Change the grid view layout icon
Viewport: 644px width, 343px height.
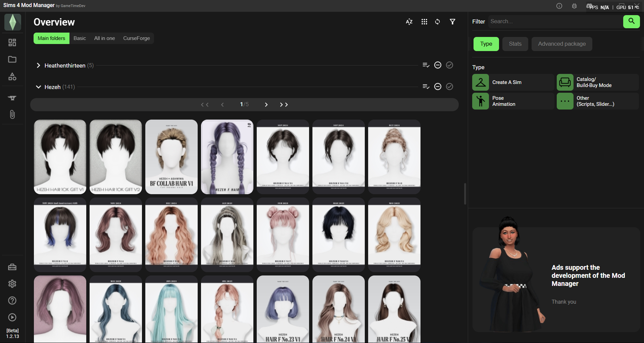424,22
